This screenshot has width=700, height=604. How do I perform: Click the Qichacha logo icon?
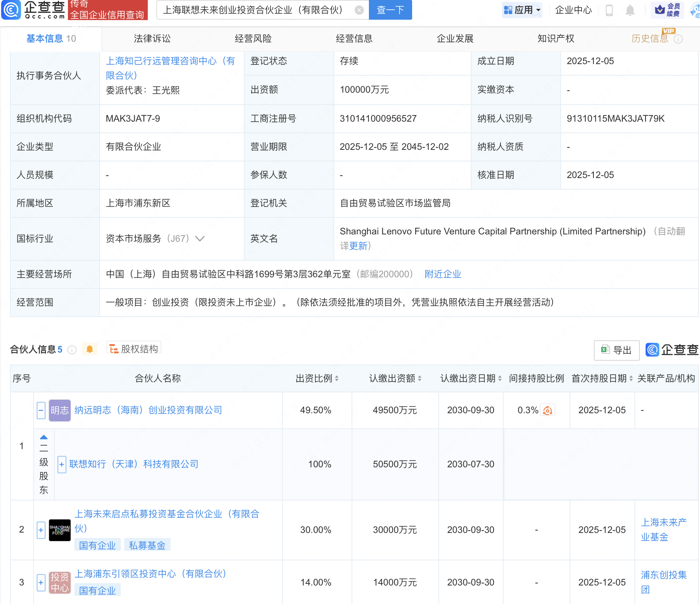click(11, 10)
